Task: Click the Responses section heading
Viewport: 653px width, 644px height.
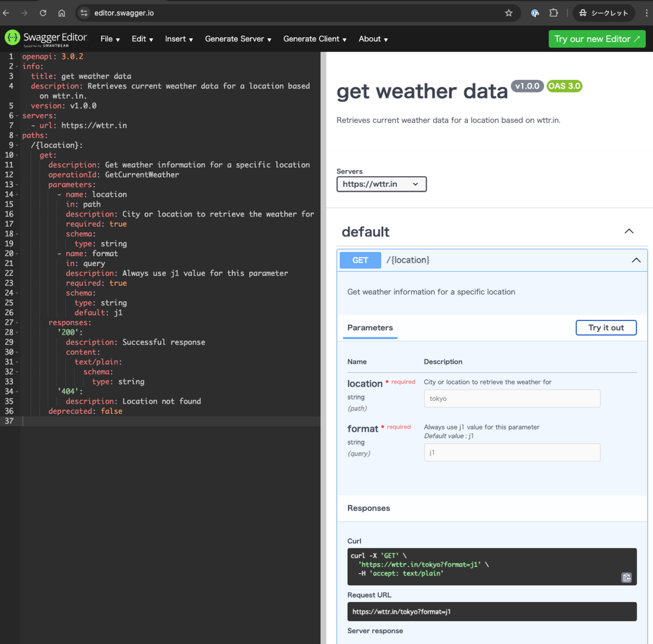Action: tap(368, 508)
